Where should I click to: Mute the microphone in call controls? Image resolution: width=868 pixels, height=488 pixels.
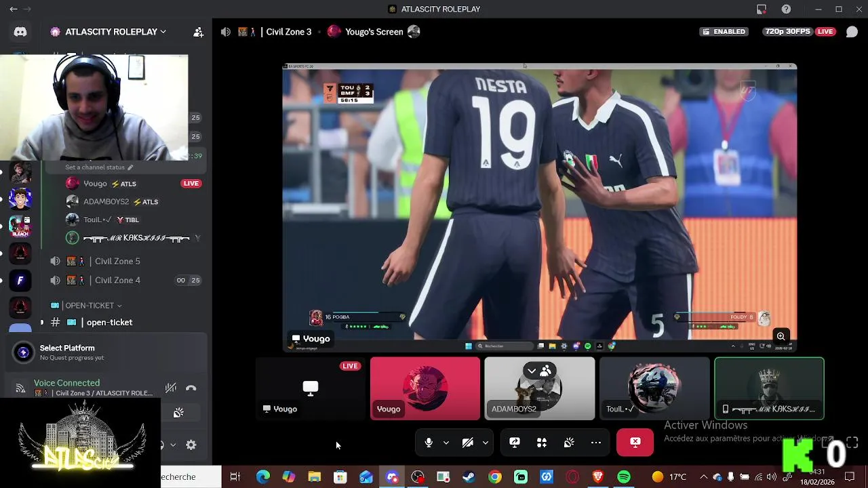click(429, 443)
